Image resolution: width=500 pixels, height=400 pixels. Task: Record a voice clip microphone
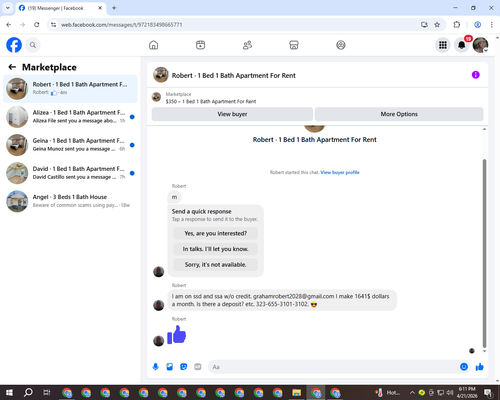[x=155, y=367]
